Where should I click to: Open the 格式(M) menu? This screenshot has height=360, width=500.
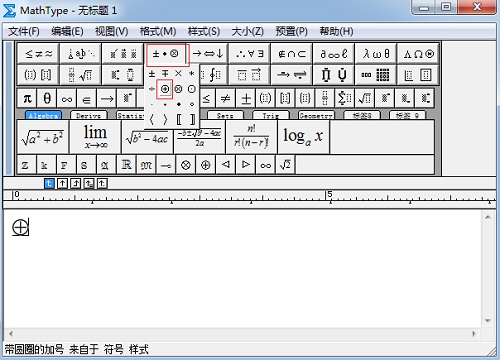click(x=158, y=31)
